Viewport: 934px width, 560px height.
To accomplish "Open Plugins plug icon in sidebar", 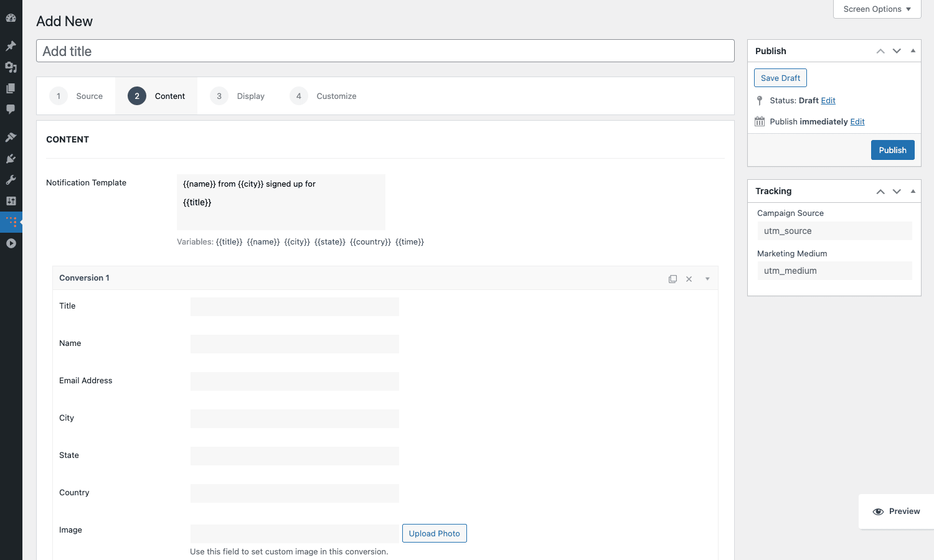I will (11, 159).
